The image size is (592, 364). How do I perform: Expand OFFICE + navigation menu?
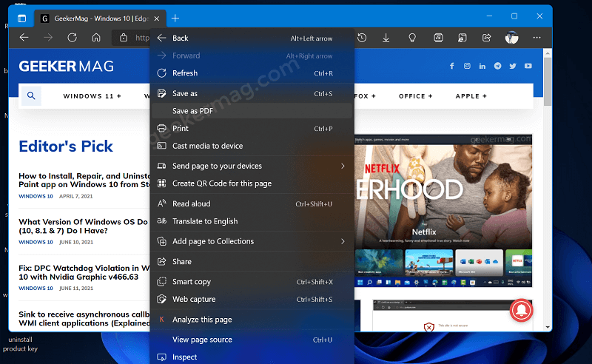[415, 96]
